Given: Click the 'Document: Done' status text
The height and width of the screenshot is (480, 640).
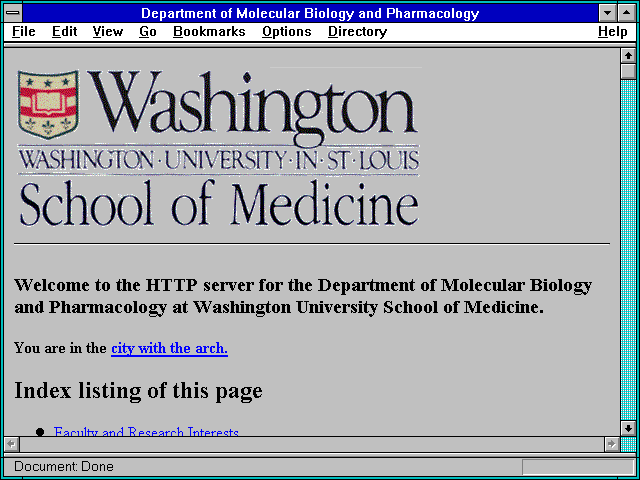Looking at the screenshot, I should (64, 466).
